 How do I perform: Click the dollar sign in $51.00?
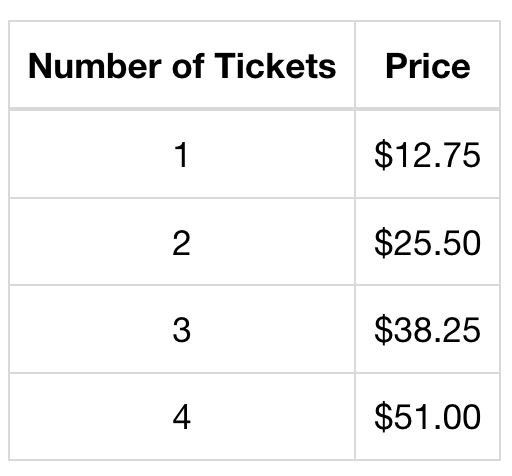pos(383,417)
